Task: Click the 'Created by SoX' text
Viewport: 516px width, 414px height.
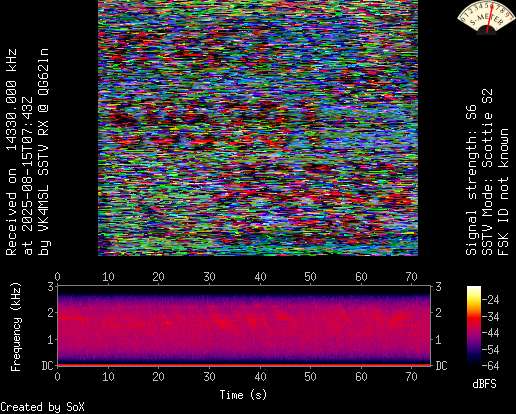Action: [x=42, y=407]
